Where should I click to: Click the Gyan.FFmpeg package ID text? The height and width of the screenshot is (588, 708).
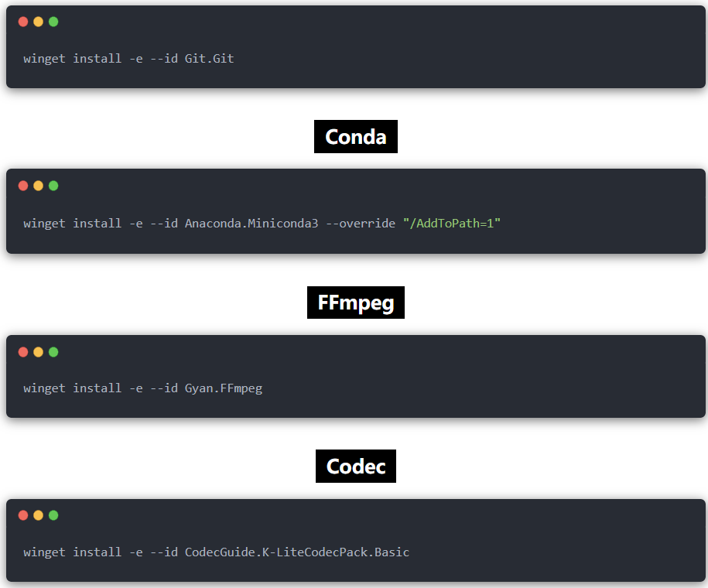click(223, 388)
